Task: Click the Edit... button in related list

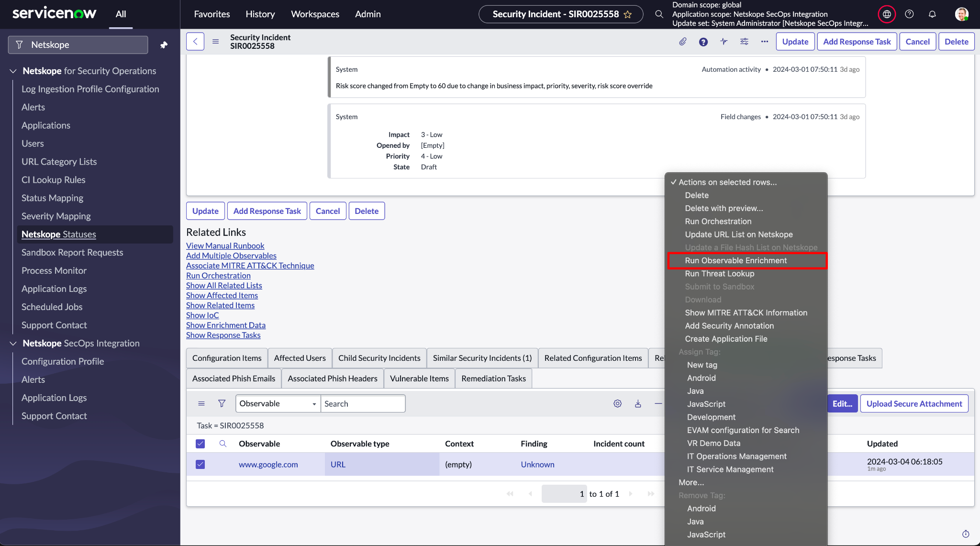Action: pos(842,403)
